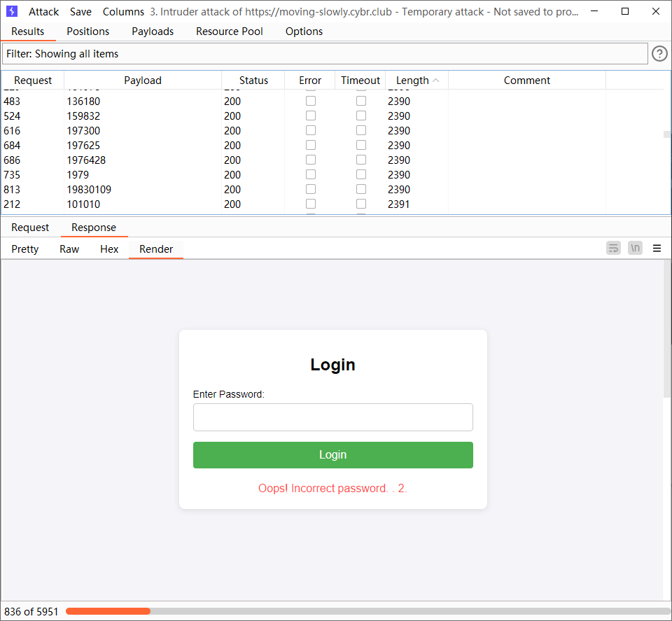Click the Burp Intruder lightning bolt icon
This screenshot has width=672, height=621.
pos(12,11)
